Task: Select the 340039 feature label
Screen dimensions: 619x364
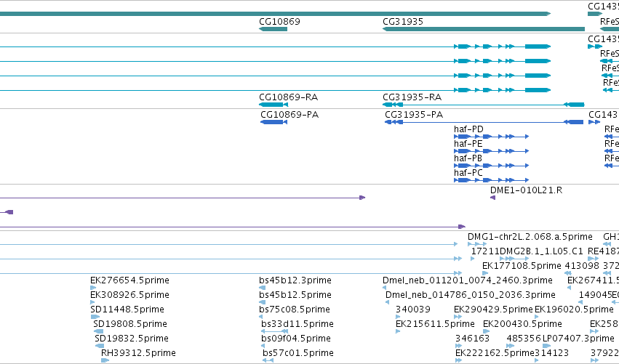Action: pos(413,310)
